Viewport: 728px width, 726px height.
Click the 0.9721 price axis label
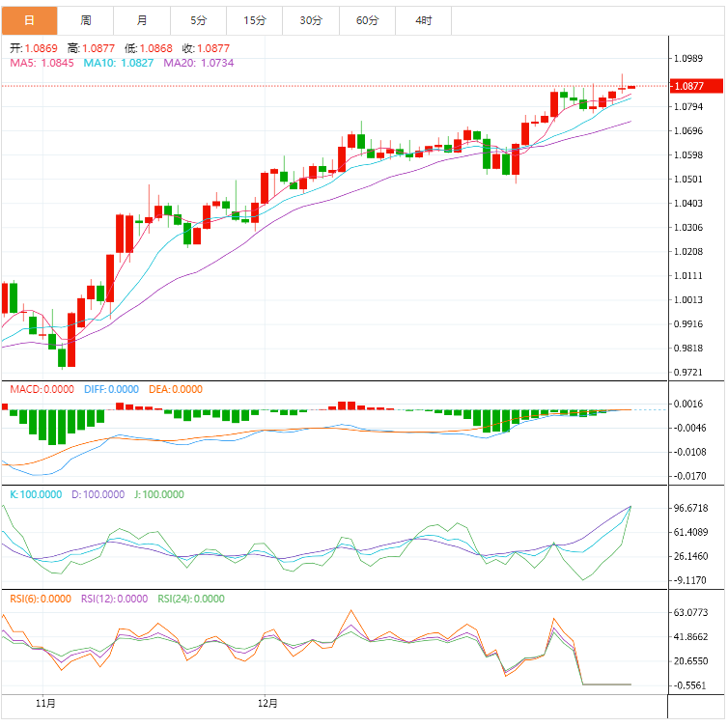pos(688,373)
